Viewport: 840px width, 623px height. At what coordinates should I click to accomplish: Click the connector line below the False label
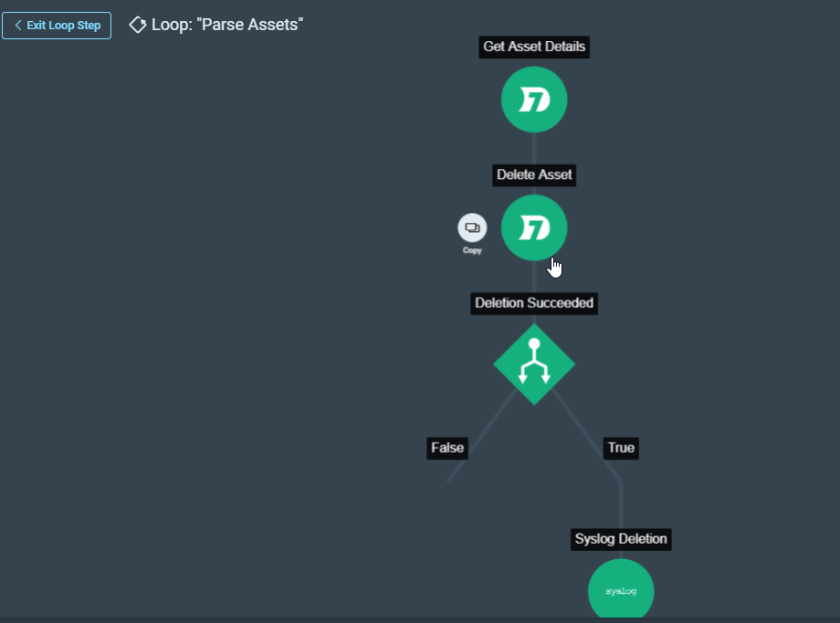[453, 473]
